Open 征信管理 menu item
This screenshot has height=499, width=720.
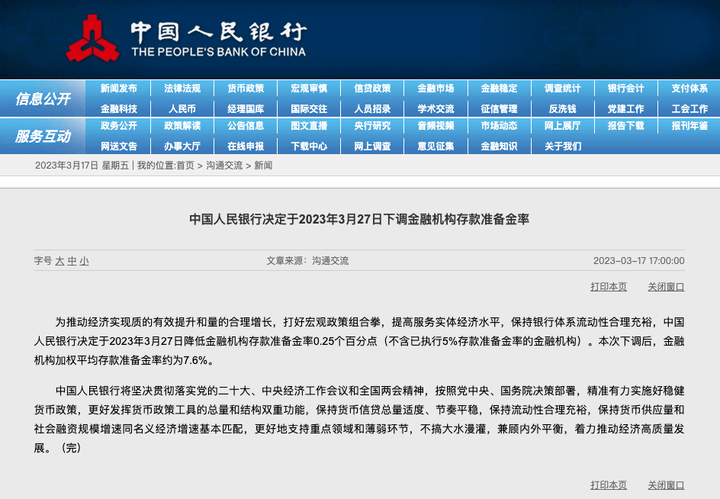(x=499, y=109)
